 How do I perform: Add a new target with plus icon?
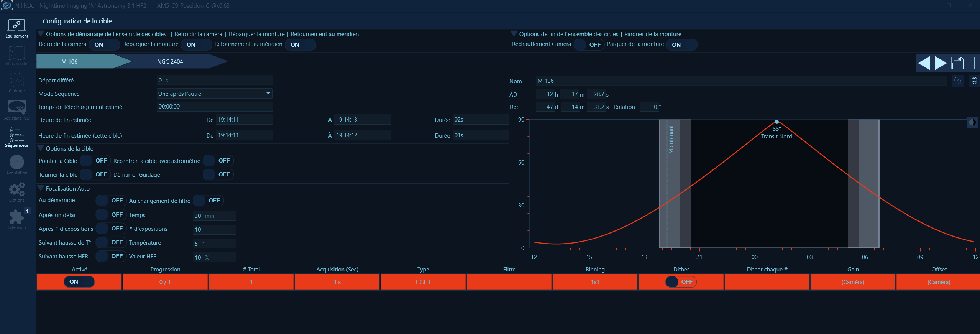pos(973,63)
